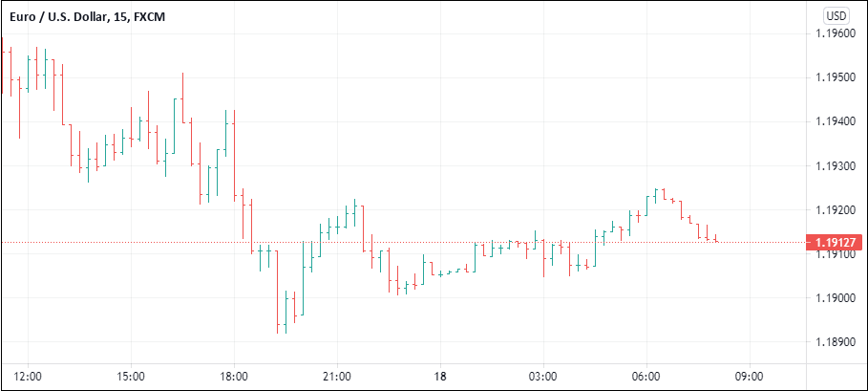Viewport: 868px width, 391px height.
Task: Click the 06:00 time axis label
Action: [x=646, y=377]
